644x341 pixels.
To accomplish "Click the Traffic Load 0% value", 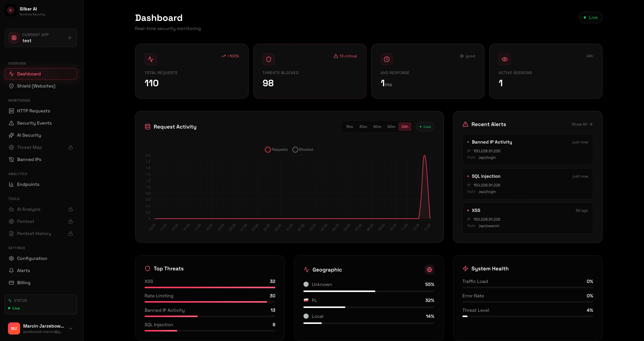I will pos(590,281).
